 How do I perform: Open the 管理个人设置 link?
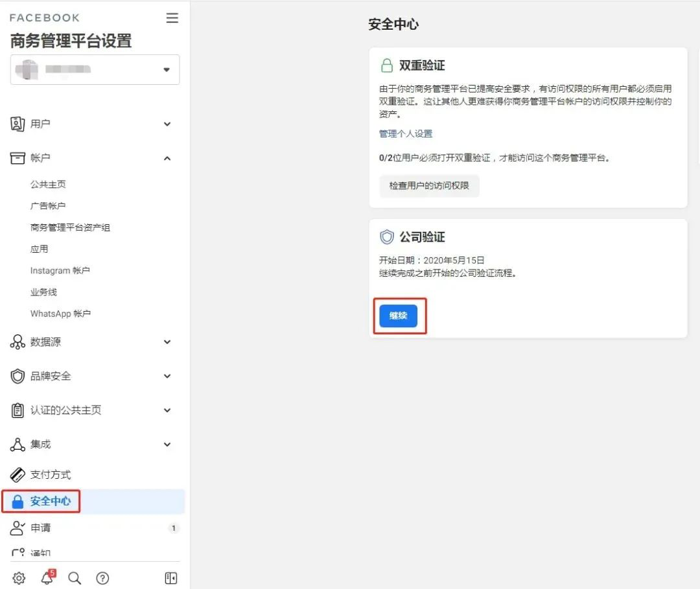405,133
